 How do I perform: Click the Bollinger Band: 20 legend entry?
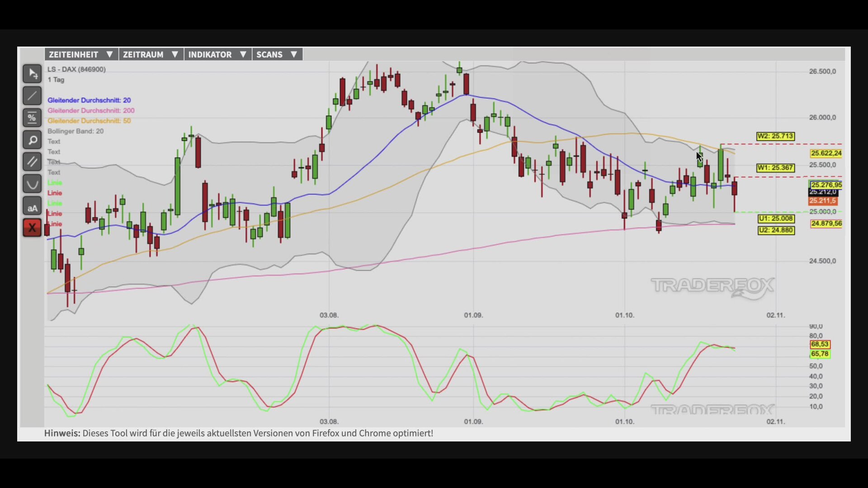tap(75, 131)
